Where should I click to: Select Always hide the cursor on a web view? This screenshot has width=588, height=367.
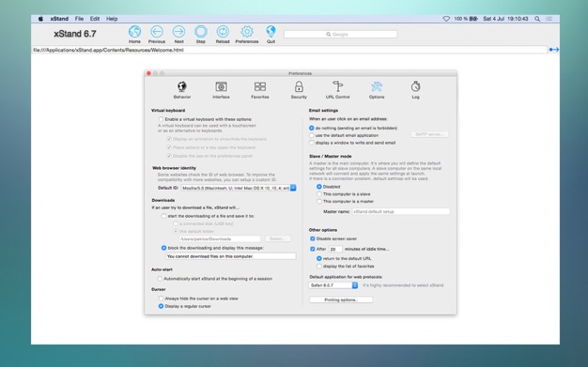click(161, 298)
